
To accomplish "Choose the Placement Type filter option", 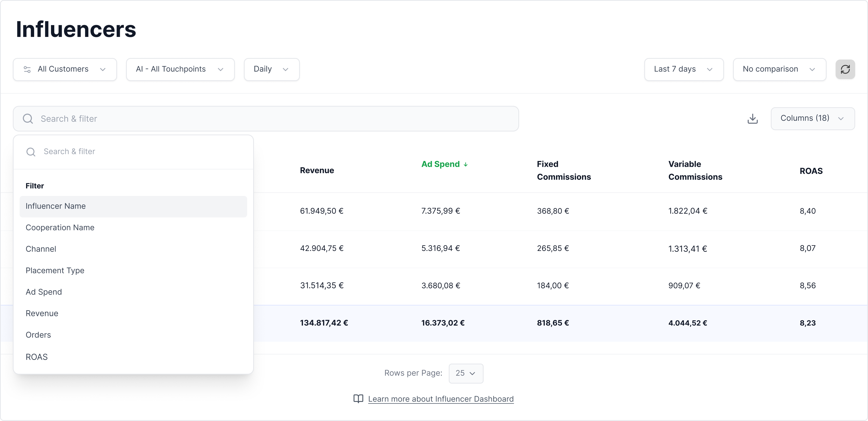I will click(55, 270).
